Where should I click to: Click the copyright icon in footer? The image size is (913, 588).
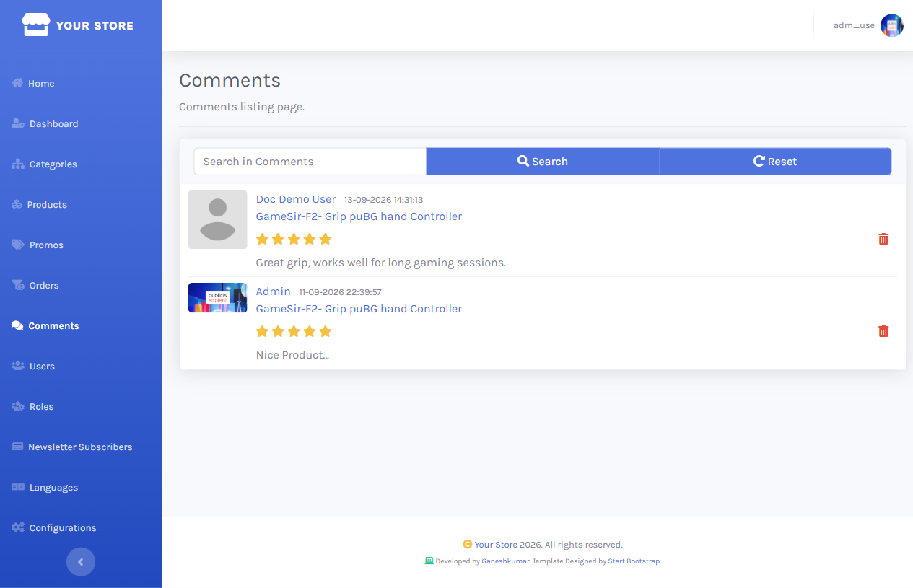(468, 545)
